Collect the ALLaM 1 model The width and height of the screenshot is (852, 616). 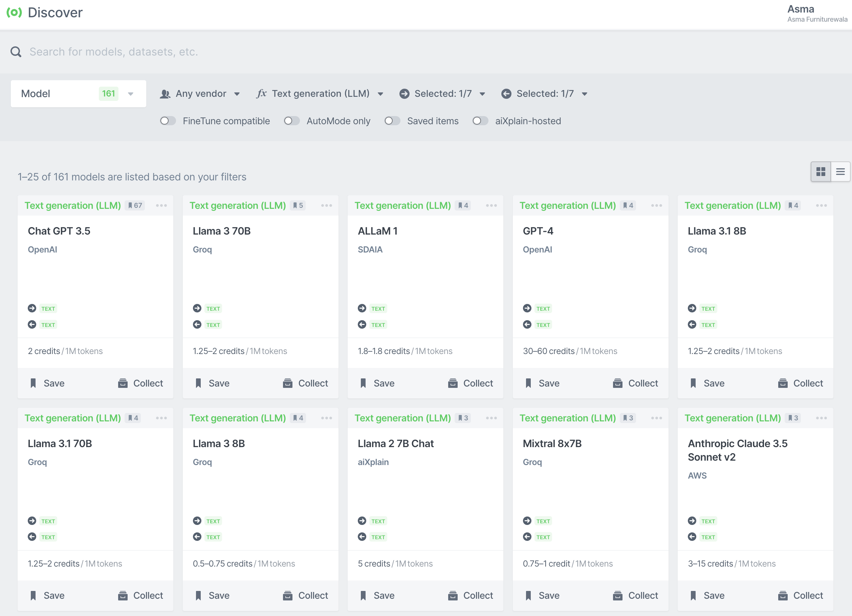(x=470, y=383)
